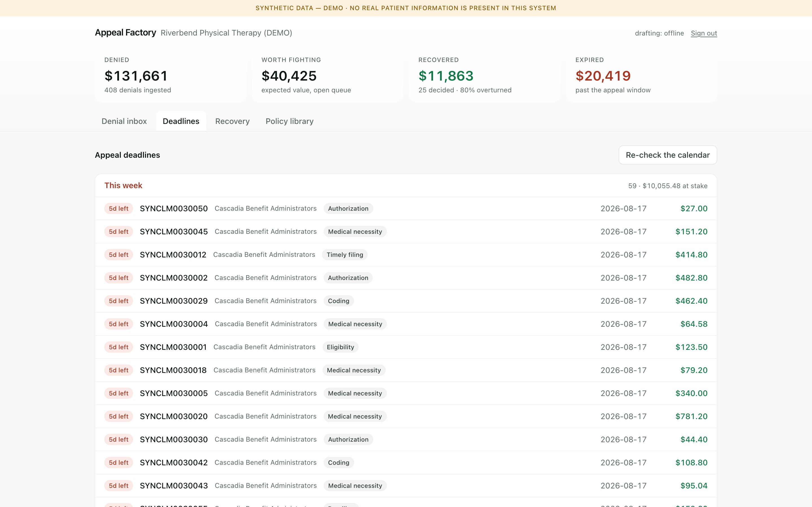Click the Authorization tag on SYNCLM0030002

point(348,278)
